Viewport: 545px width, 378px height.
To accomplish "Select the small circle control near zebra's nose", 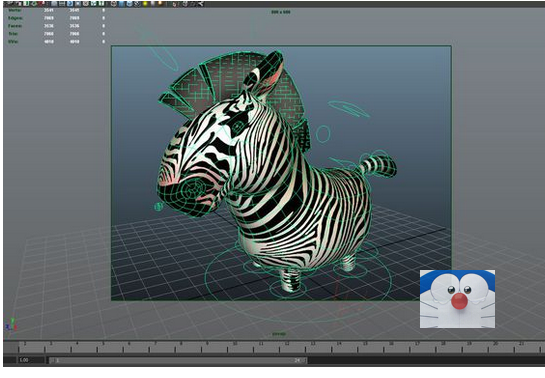I will (158, 207).
